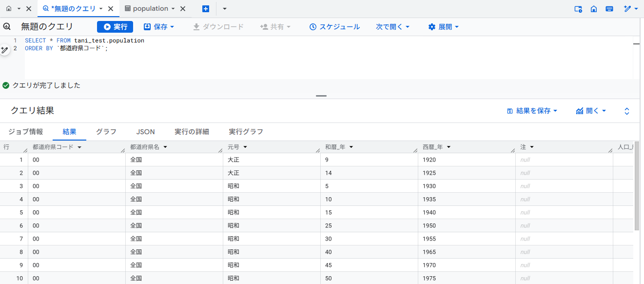
Task: Click the 和暦_年 value 25
Action: click(329, 225)
